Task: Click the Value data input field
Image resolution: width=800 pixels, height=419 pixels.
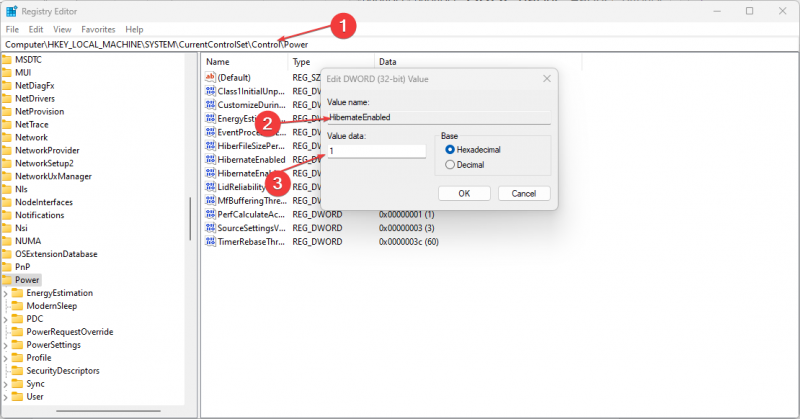Action: pyautogui.click(x=377, y=151)
